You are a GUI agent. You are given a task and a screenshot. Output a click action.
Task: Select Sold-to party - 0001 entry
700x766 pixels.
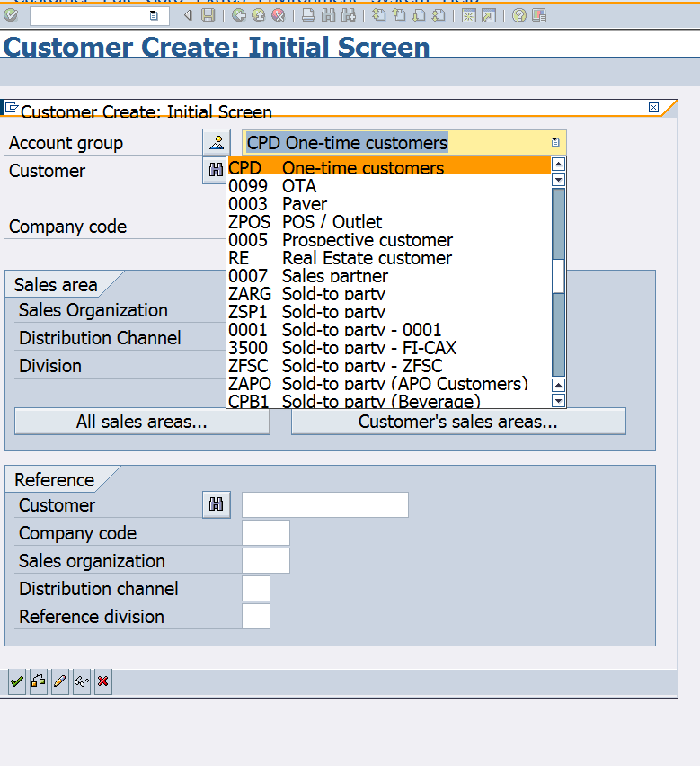[x=388, y=330]
